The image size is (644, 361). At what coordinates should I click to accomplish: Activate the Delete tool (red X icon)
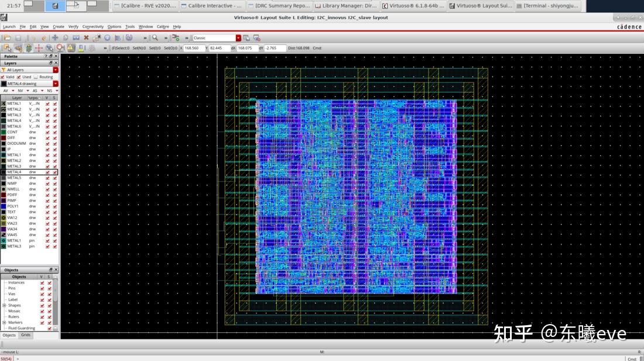coord(86,37)
